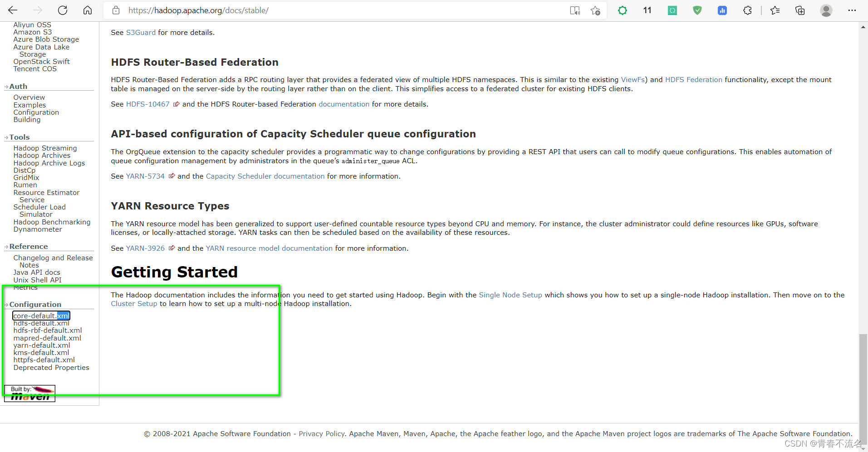Screen dimensions: 868x452
Task: Open the extension labeled 11
Action: click(647, 10)
